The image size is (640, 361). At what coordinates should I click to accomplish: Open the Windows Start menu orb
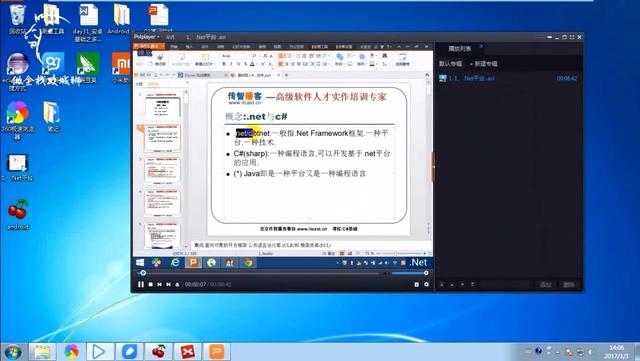(x=13, y=352)
